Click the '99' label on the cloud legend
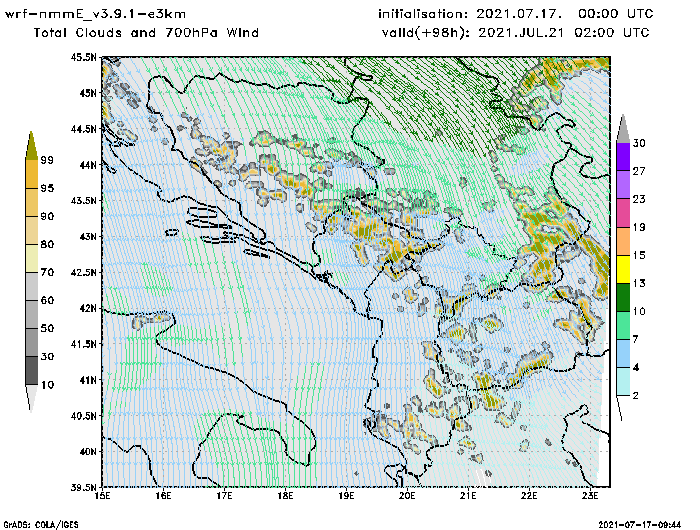This screenshot has height=530, width=700. (x=47, y=160)
